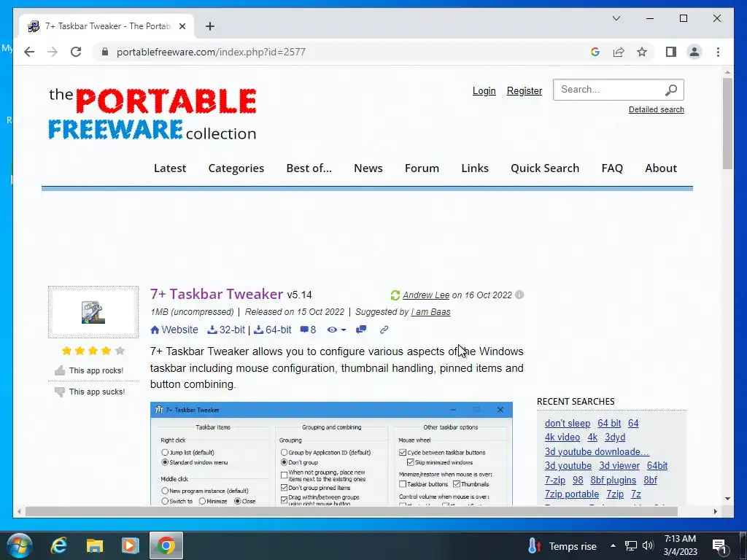The height and width of the screenshot is (560, 747).
Task: Go back using the browser back arrow
Action: point(29,52)
